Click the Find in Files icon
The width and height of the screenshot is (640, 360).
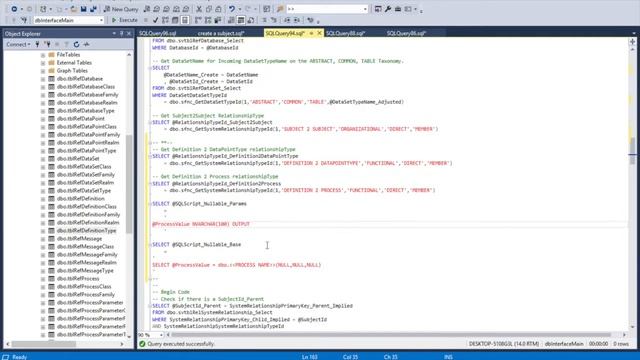(x=280, y=9)
